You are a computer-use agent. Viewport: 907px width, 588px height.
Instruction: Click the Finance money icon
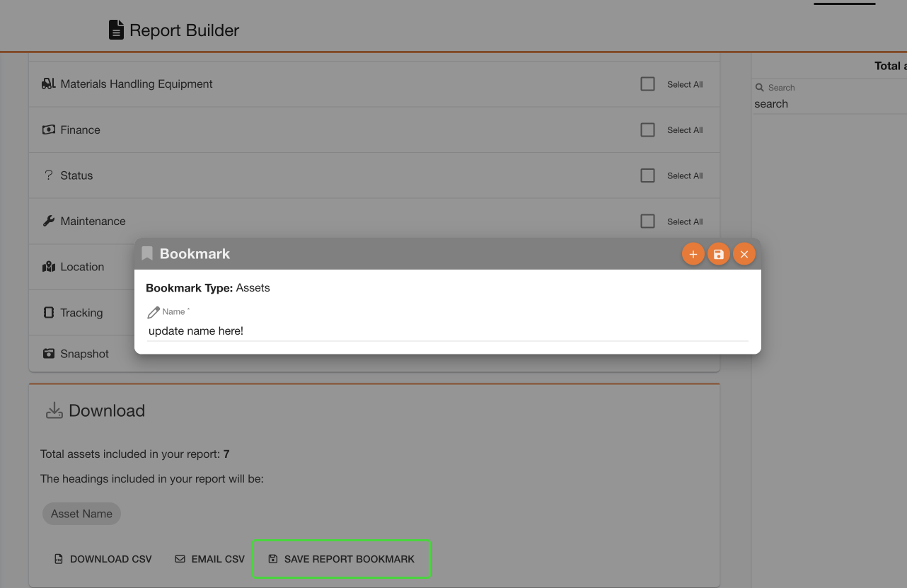48,129
